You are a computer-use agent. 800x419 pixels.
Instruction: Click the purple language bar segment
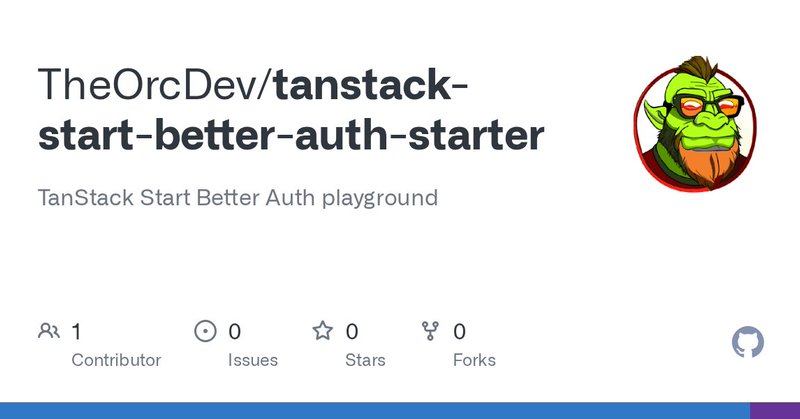pos(775,411)
